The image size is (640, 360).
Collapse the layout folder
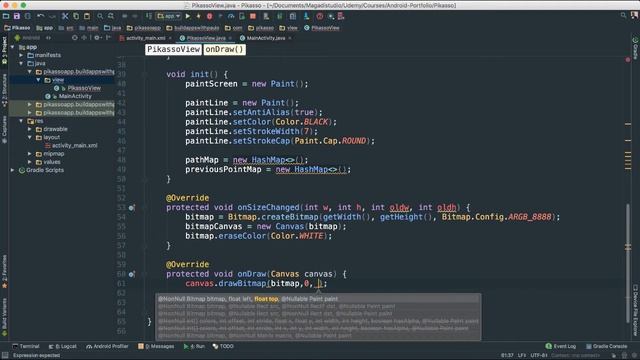tap(29, 138)
